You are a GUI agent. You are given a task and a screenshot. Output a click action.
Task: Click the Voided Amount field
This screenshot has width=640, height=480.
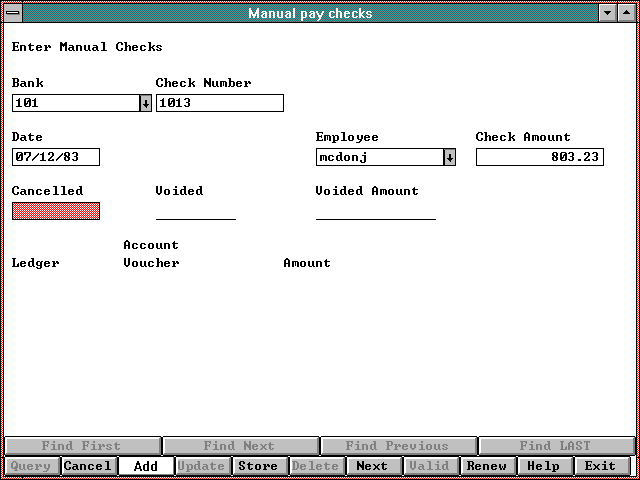(x=375, y=211)
